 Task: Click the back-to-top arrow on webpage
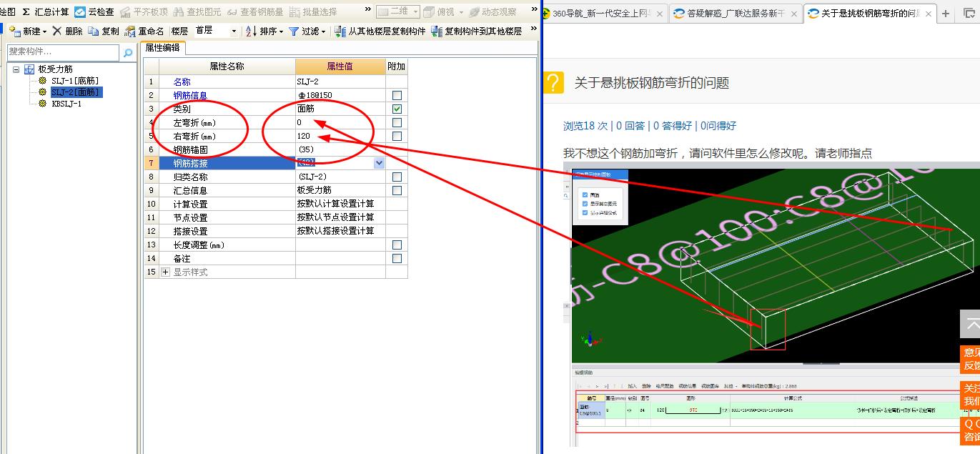pos(971,325)
